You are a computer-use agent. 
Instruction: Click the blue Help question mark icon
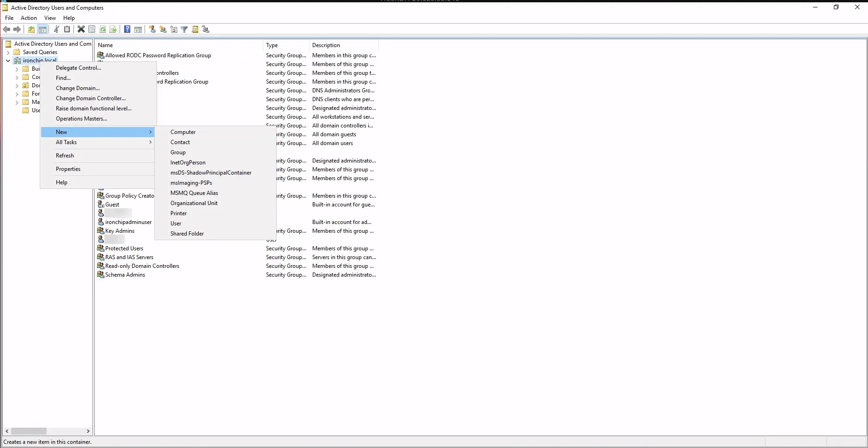[x=127, y=30]
